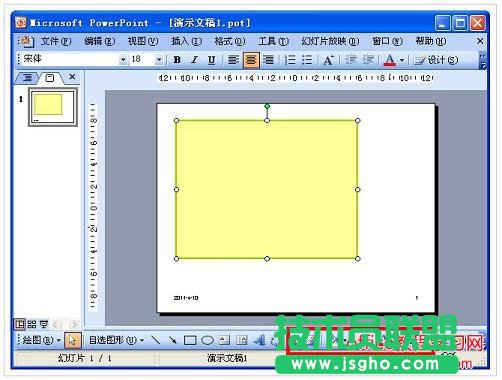Switch to the outline tab

(27, 78)
